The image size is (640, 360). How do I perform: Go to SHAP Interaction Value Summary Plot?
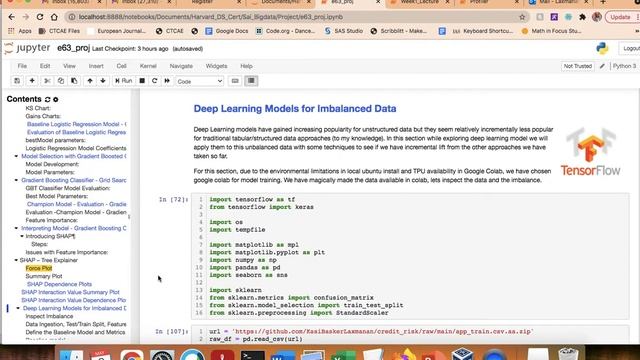point(70,292)
